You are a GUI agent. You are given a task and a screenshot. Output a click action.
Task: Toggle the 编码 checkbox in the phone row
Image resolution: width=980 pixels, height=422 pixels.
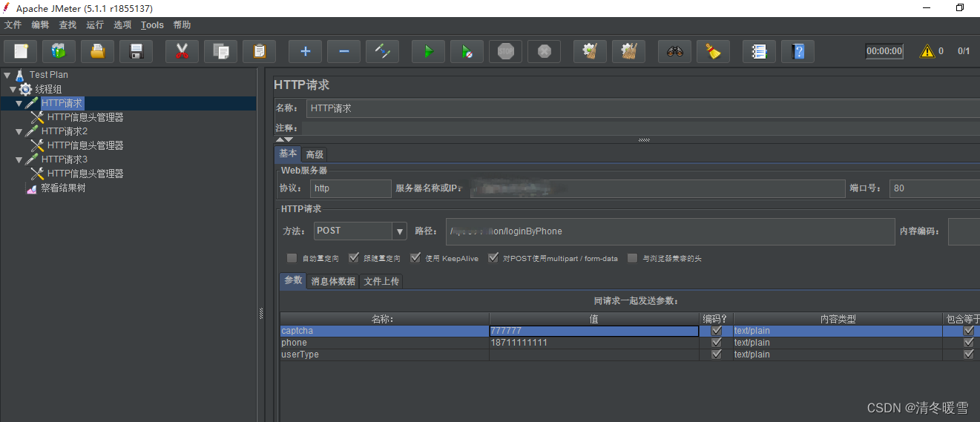pyautogui.click(x=716, y=343)
